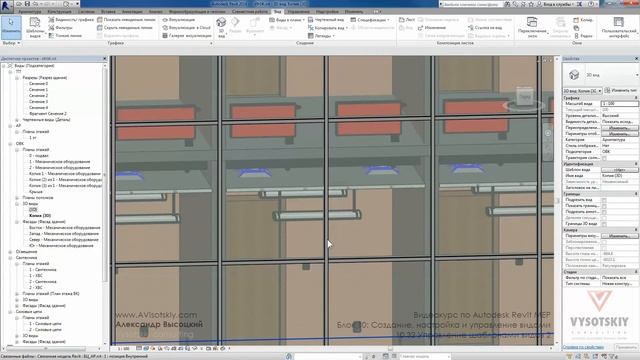Image resolution: width=640 pixels, height=360 pixels.
Task: Click Визуализация в Cloud
Action: click(x=186, y=28)
